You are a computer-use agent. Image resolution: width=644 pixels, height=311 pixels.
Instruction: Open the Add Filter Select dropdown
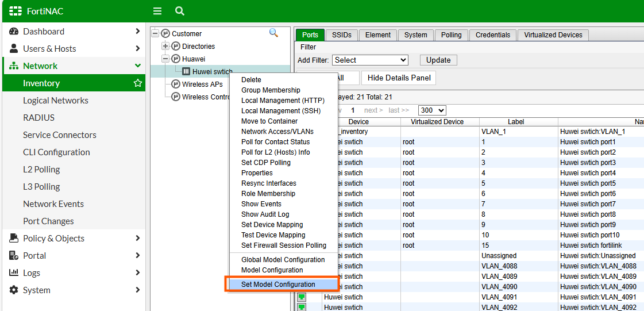[x=370, y=60]
